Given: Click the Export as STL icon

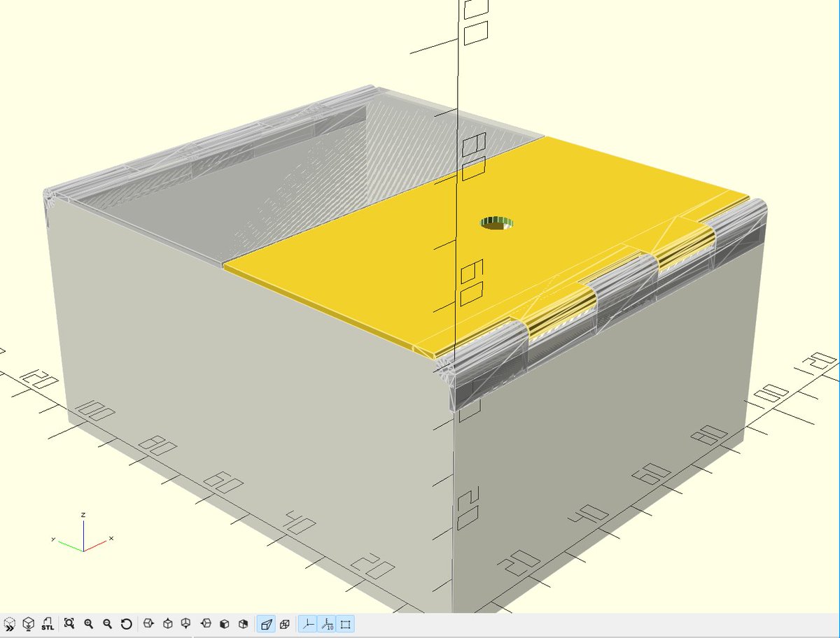Looking at the screenshot, I should click(x=47, y=625).
